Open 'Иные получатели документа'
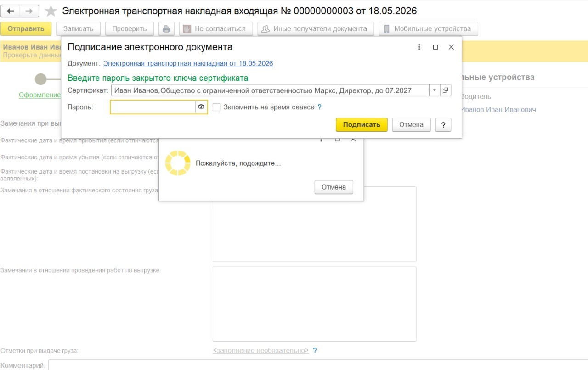This screenshot has width=588, height=370. click(x=316, y=28)
